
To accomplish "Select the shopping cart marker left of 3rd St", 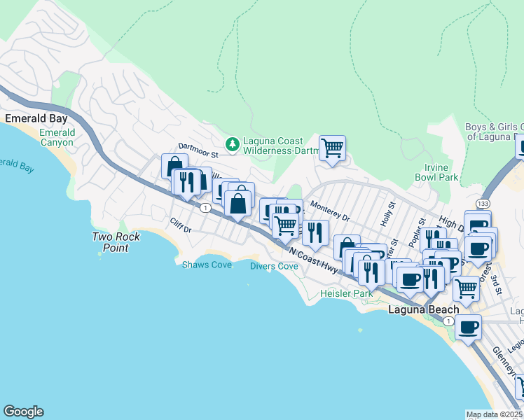I will pos(466,290).
